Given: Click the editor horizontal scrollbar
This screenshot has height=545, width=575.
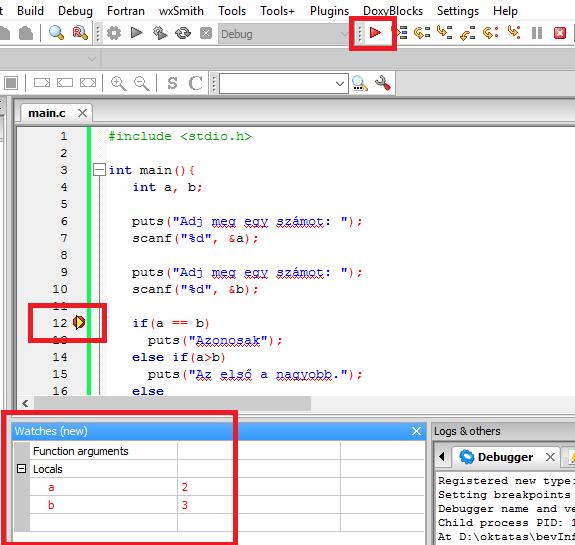Looking at the screenshot, I should point(172,403).
